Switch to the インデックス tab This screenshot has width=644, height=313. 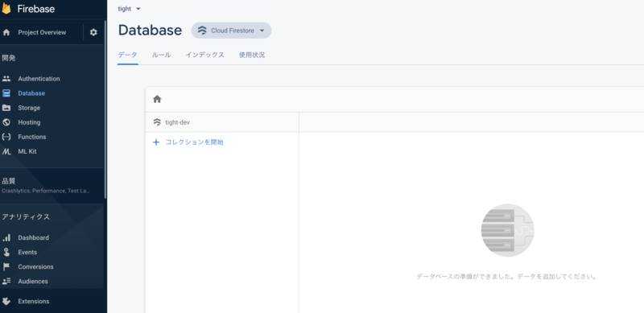pyautogui.click(x=205, y=55)
